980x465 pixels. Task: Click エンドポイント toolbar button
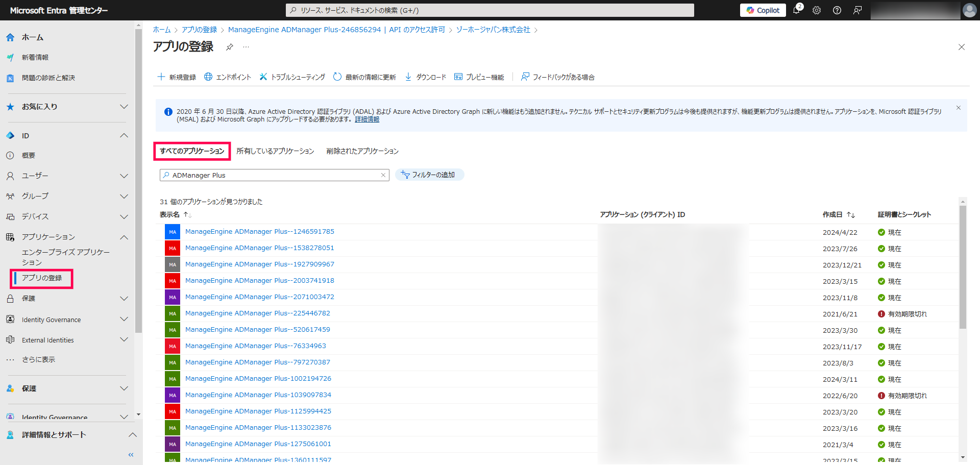228,77
